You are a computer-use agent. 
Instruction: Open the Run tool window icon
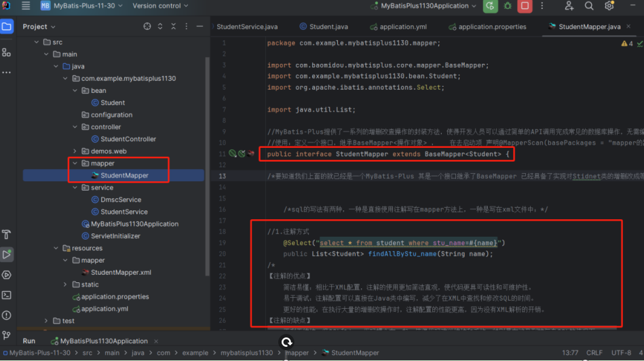coord(7,254)
